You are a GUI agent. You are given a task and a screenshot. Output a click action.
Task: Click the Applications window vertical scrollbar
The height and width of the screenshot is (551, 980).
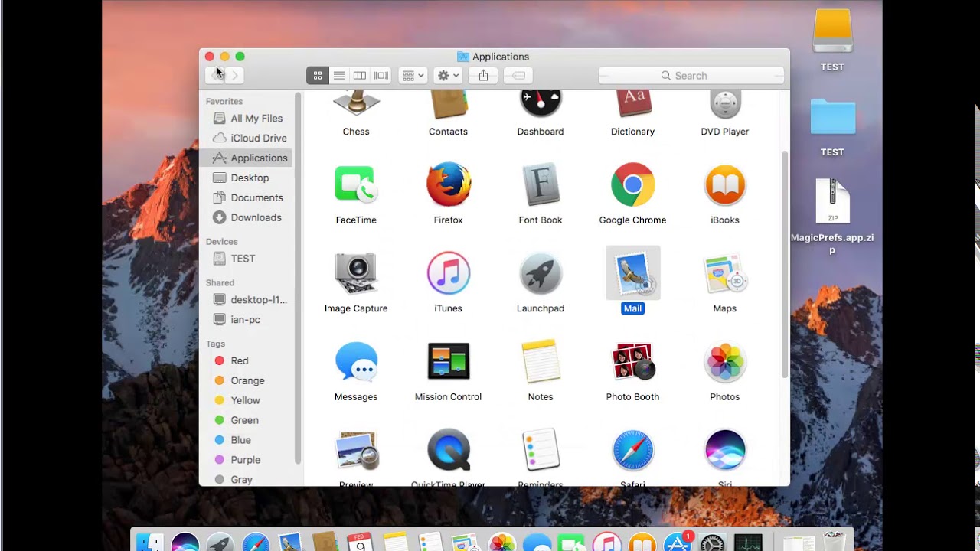(x=785, y=264)
